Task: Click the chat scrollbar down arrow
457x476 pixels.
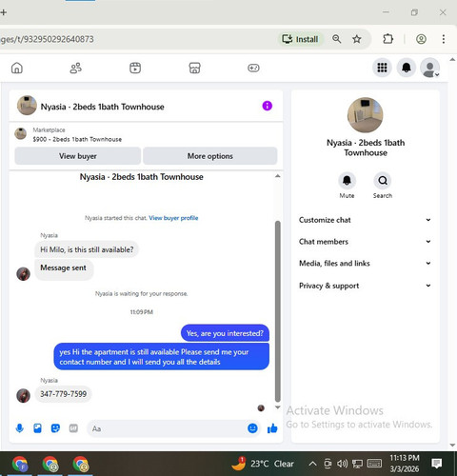Action: [278, 407]
